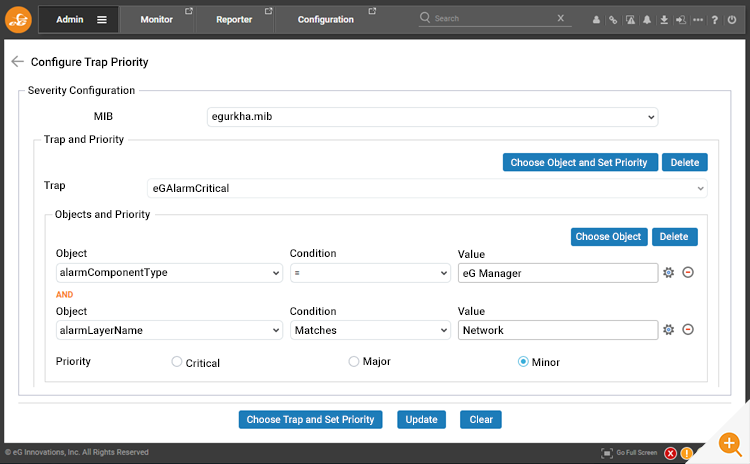Click the red X status icon
The height and width of the screenshot is (464, 750).
pos(671,453)
